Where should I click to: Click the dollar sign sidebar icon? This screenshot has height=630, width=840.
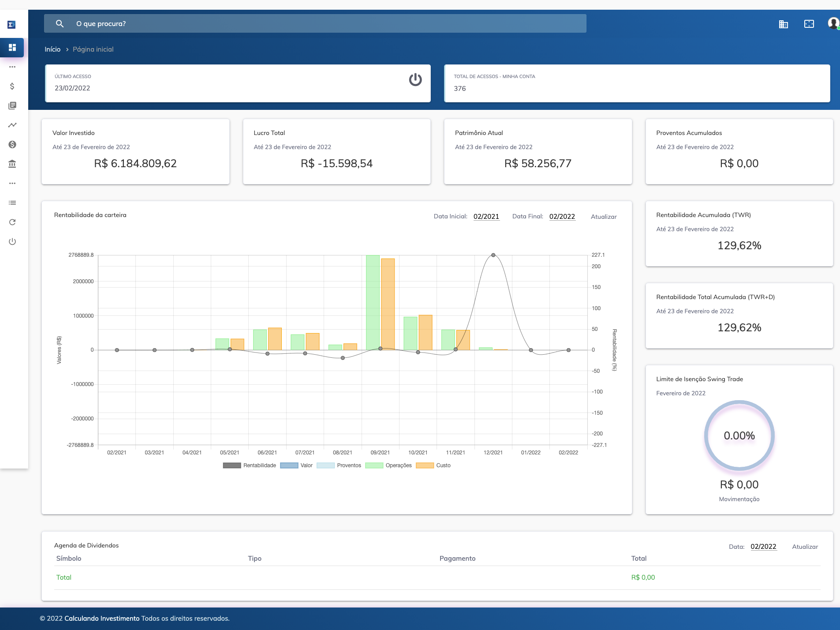(x=12, y=86)
